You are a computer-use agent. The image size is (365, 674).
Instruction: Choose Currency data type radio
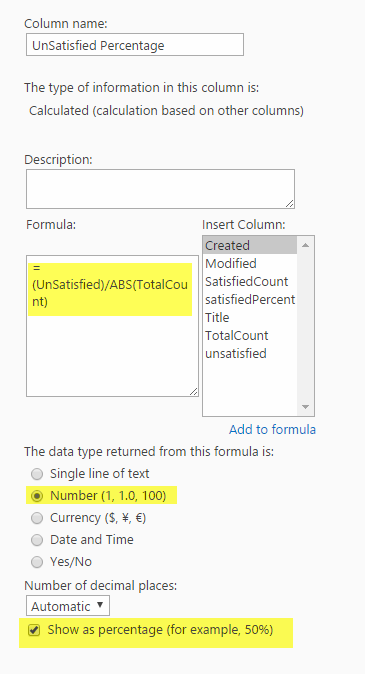pos(37,518)
